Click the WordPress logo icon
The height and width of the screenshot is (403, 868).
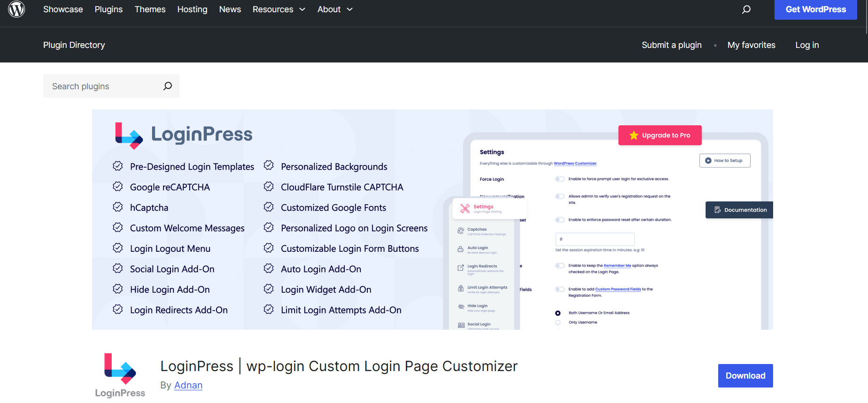(x=16, y=9)
